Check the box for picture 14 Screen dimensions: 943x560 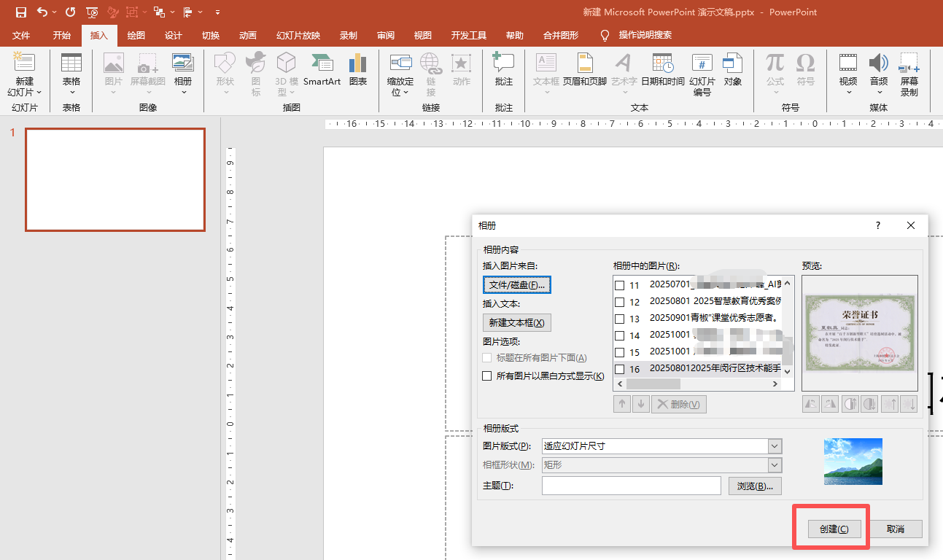point(619,335)
